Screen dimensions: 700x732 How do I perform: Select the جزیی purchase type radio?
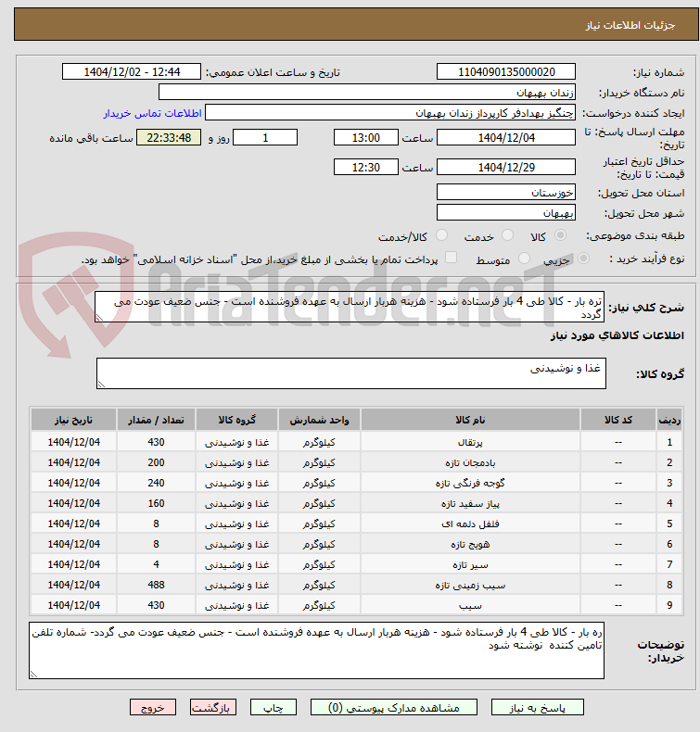click(x=583, y=259)
